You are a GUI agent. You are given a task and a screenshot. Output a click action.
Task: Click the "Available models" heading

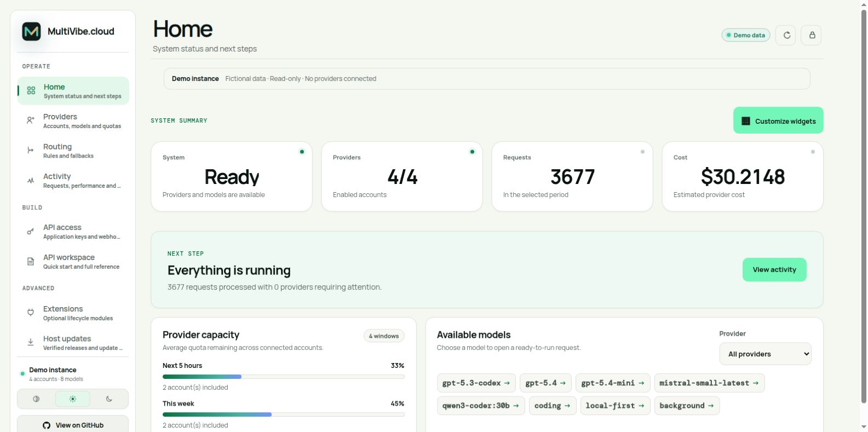[x=474, y=335]
